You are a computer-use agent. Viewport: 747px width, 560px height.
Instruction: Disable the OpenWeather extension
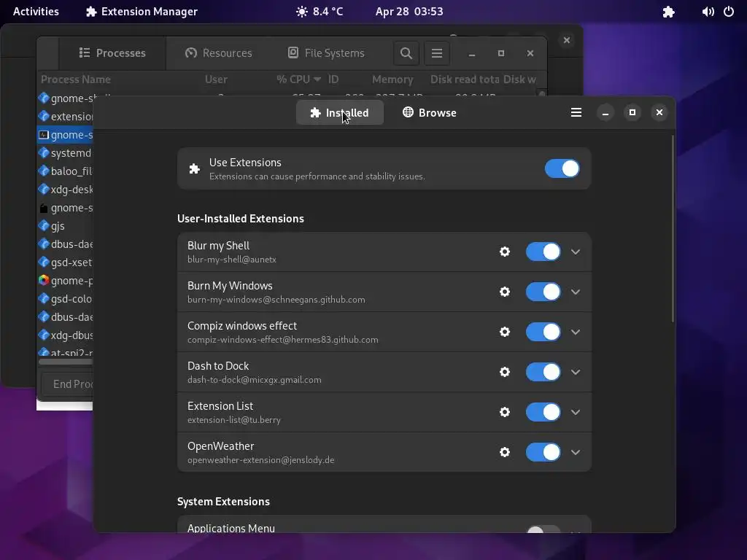pos(543,452)
